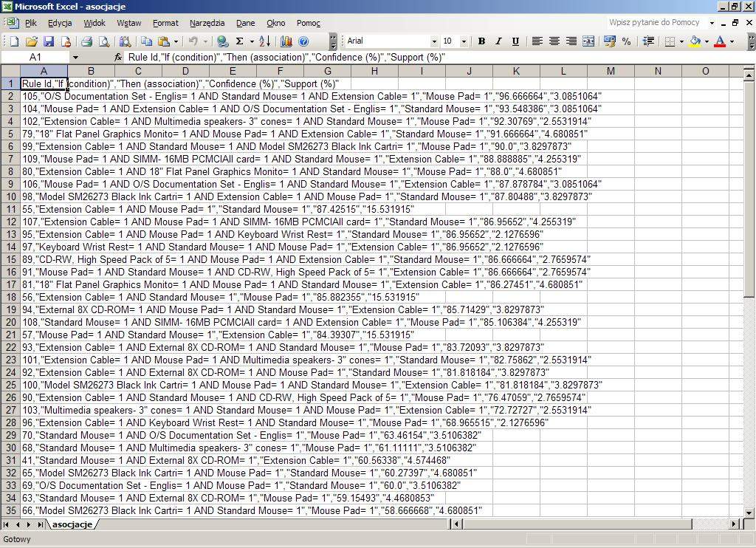Click the fx Insert Function button
Image resolution: width=756 pixels, height=548 pixels.
coord(118,58)
